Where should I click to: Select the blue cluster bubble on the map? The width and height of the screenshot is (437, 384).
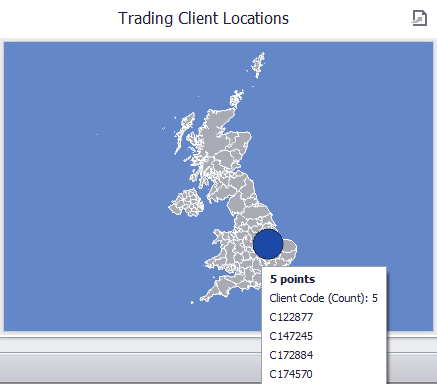pyautogui.click(x=268, y=244)
